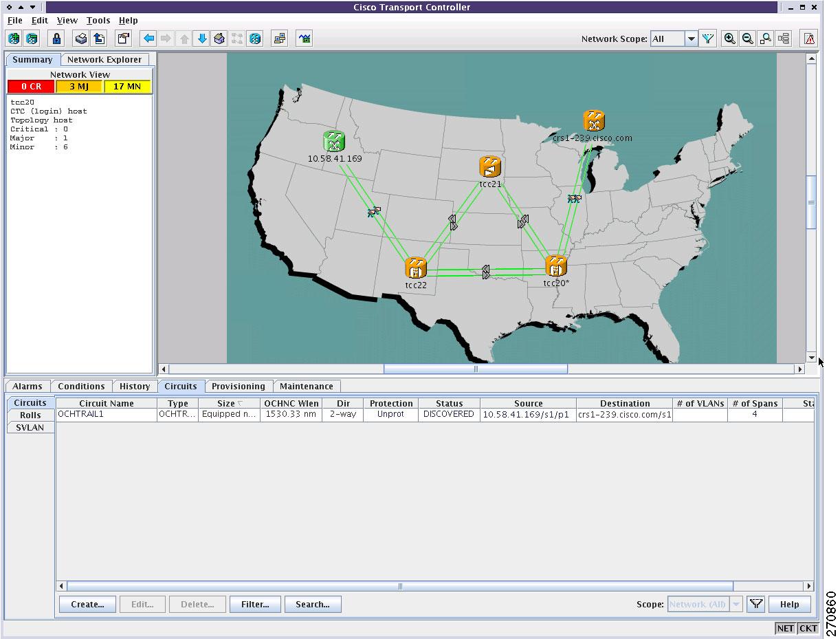Click span icon between tcc22 and tcc20

486,272
